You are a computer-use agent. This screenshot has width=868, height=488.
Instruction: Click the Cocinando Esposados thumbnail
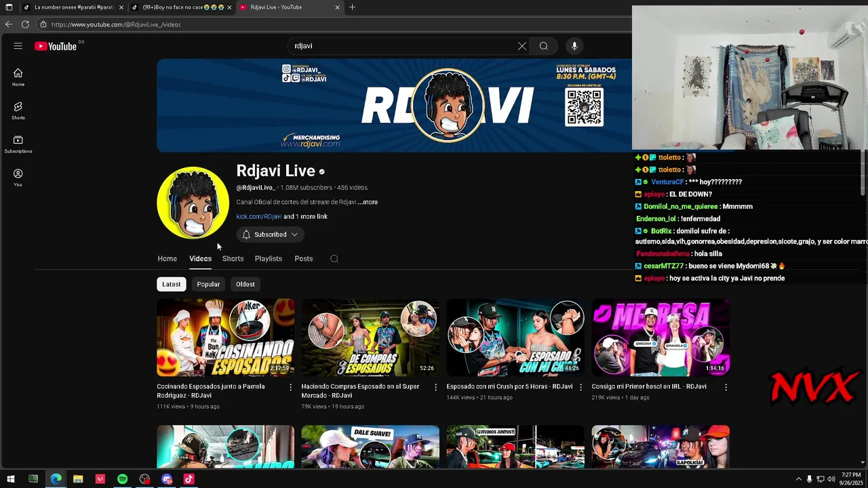(x=226, y=338)
